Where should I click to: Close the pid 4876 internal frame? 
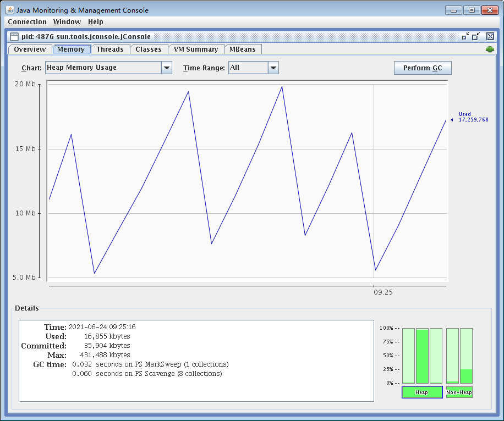click(490, 36)
